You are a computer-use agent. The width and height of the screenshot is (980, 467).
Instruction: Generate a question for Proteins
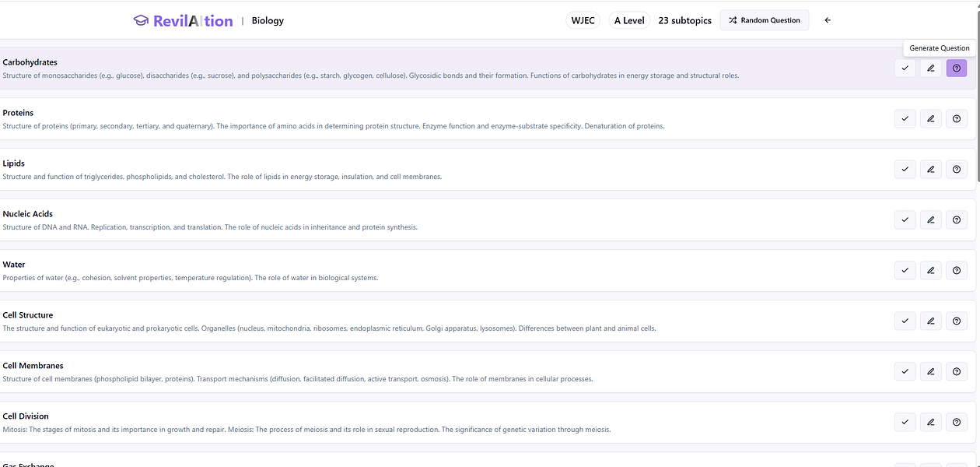[957, 119]
